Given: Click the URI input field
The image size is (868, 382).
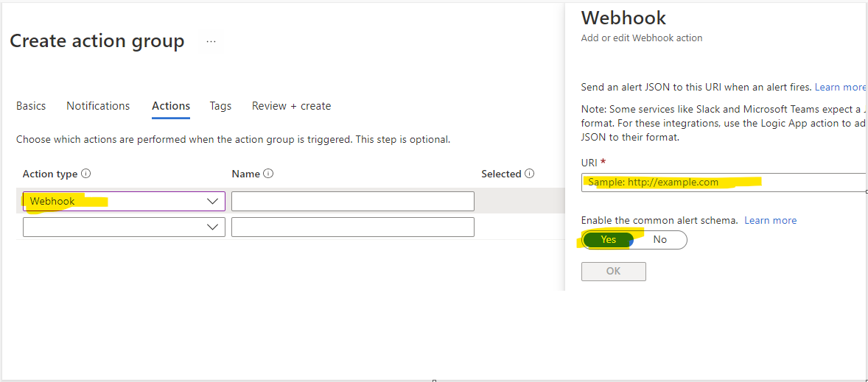Looking at the screenshot, I should point(722,183).
